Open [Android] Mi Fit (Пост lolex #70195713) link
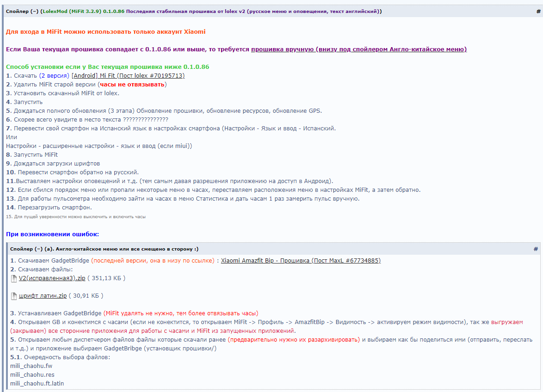Image resolution: width=543 pixels, height=392 pixels. point(128,76)
